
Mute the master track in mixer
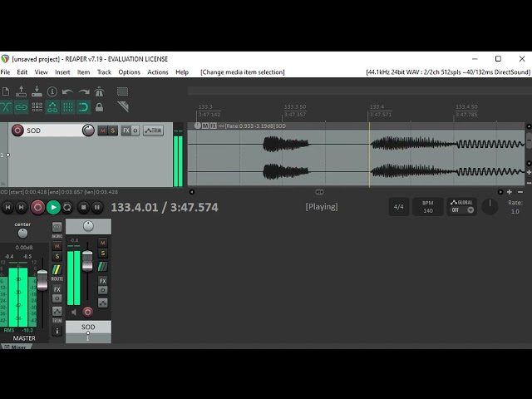click(x=57, y=246)
